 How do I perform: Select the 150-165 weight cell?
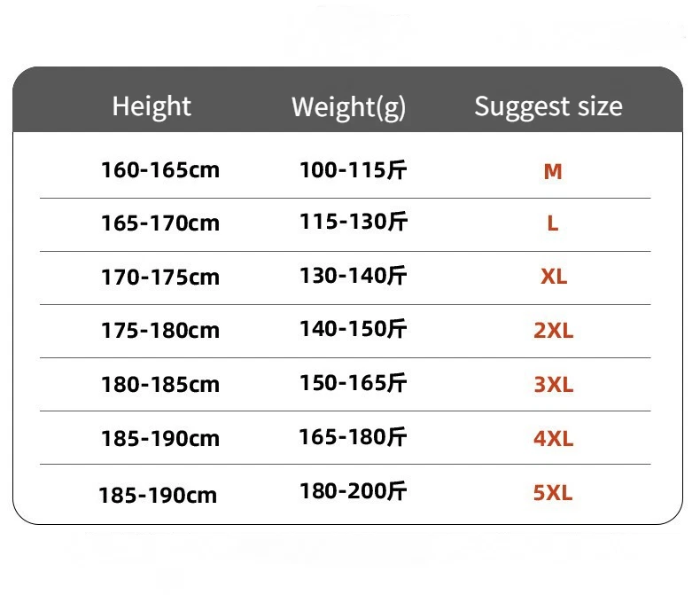[x=353, y=383]
